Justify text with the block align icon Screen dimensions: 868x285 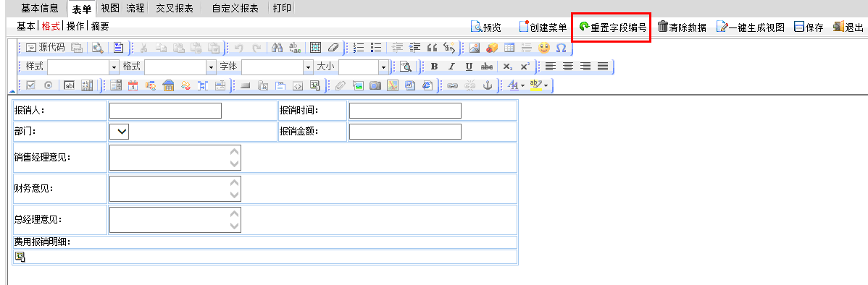[x=602, y=67]
